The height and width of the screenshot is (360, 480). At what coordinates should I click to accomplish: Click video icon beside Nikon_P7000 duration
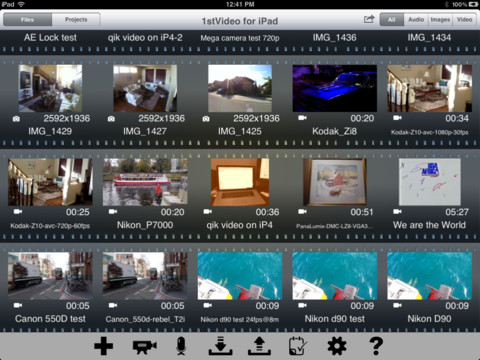click(113, 212)
